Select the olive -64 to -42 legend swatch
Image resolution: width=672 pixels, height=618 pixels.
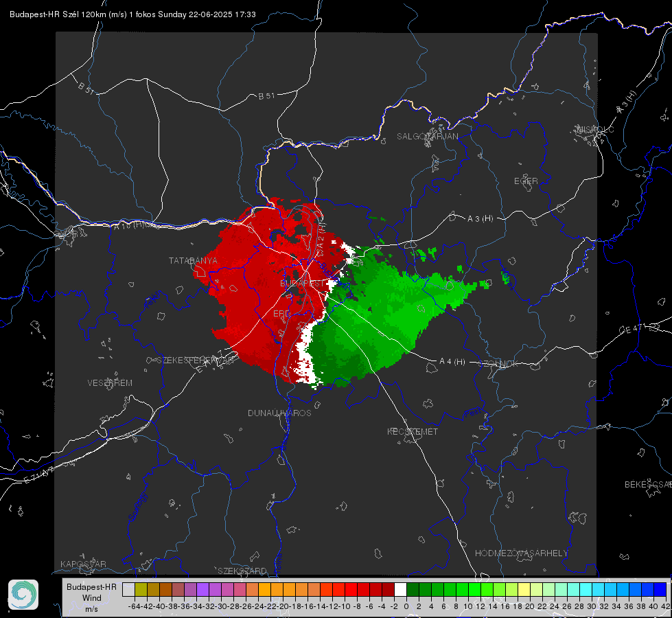(141, 589)
